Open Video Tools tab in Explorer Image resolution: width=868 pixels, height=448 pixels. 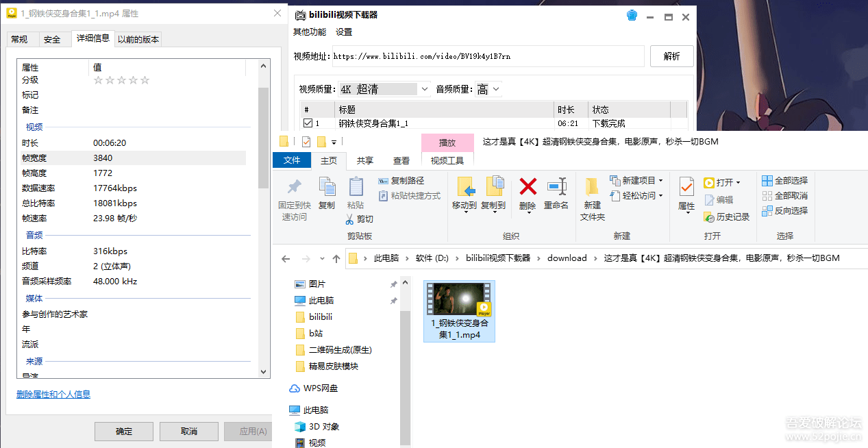point(447,160)
